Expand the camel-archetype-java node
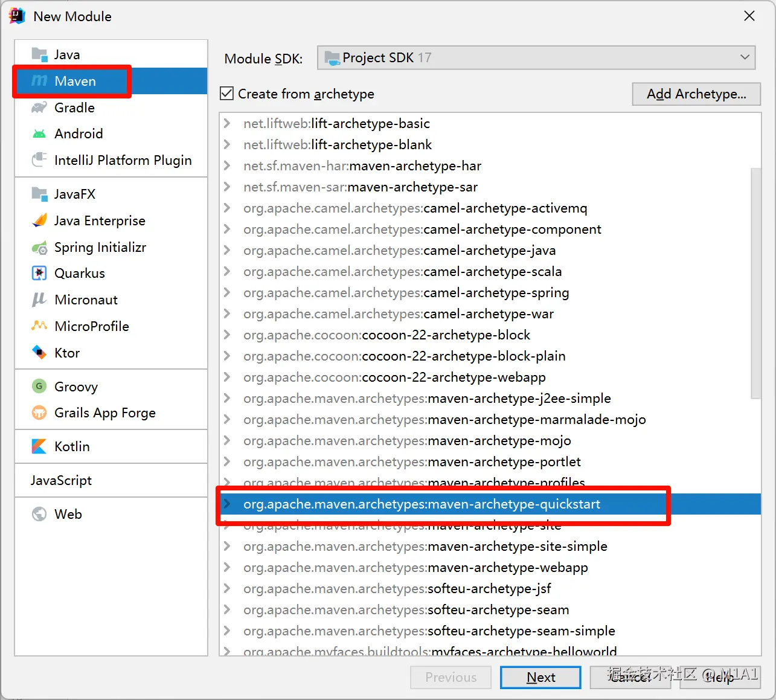This screenshot has width=776, height=700. pyautogui.click(x=227, y=250)
